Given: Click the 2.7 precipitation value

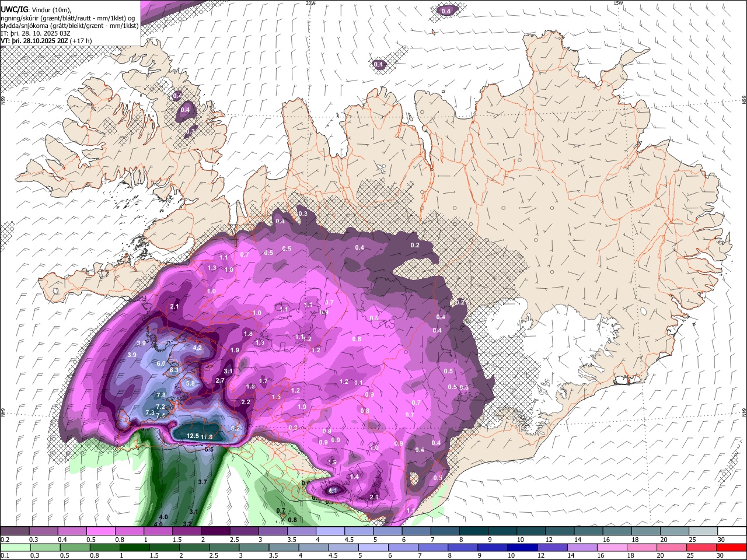Looking at the screenshot, I should click(x=220, y=380).
